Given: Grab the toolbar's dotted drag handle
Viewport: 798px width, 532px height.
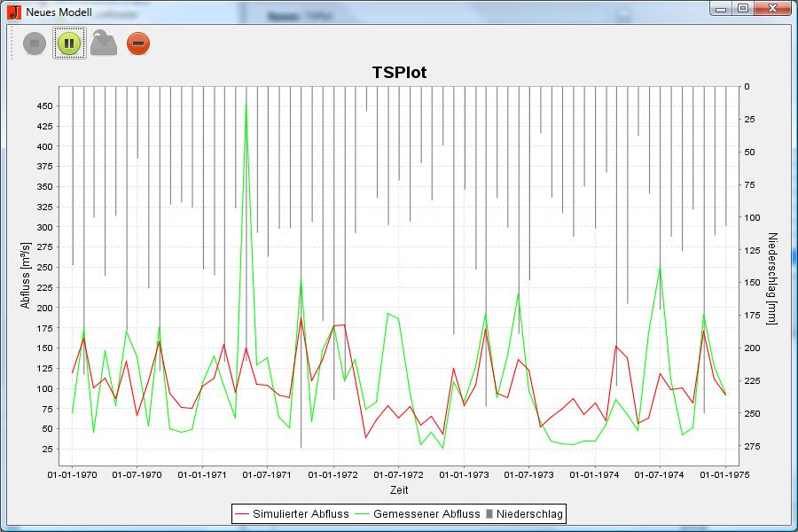Looking at the screenshot, I should 12,43.
